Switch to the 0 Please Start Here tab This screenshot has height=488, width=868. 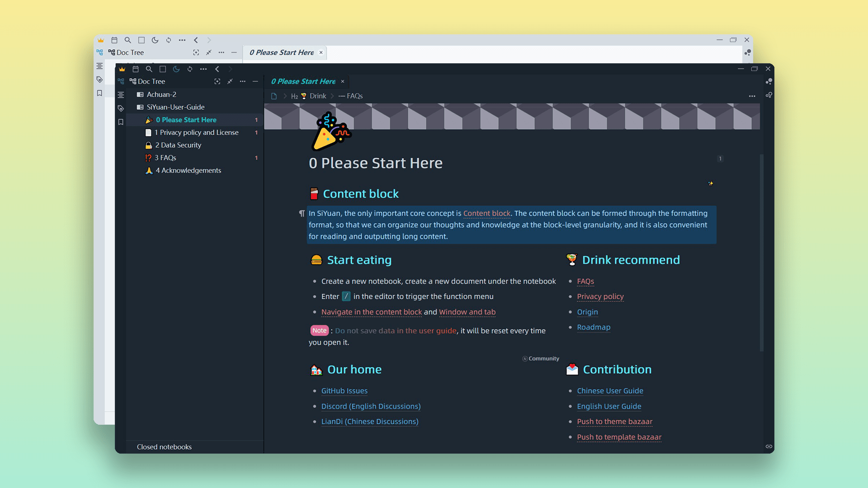click(x=303, y=81)
